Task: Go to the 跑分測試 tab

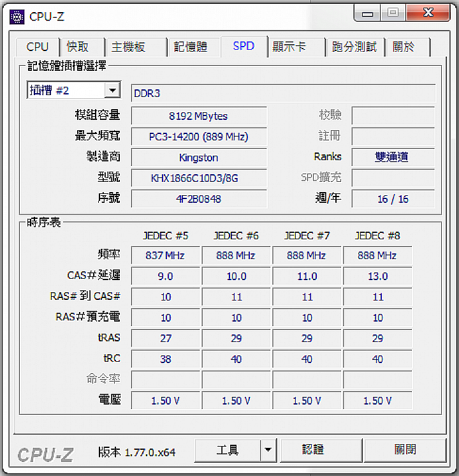Action: [354, 47]
